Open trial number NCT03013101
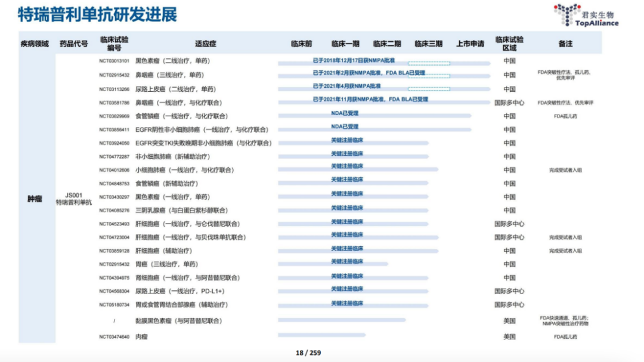 pyautogui.click(x=114, y=61)
